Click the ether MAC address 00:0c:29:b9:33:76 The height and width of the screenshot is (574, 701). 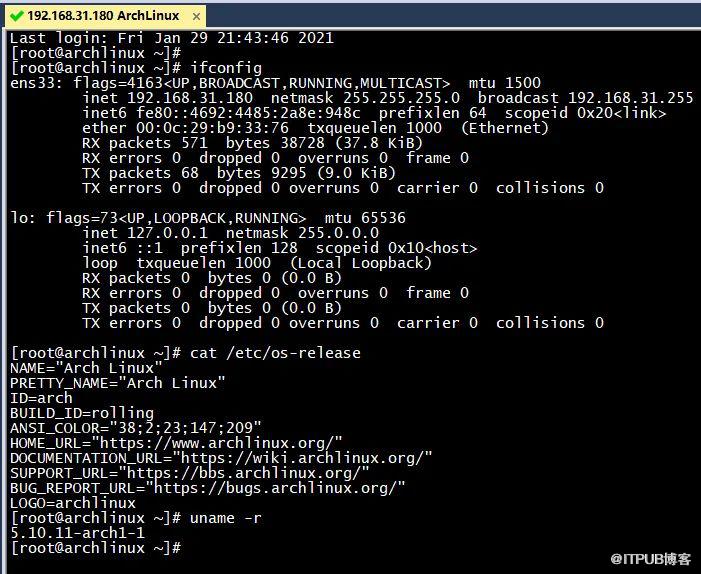click(212, 128)
